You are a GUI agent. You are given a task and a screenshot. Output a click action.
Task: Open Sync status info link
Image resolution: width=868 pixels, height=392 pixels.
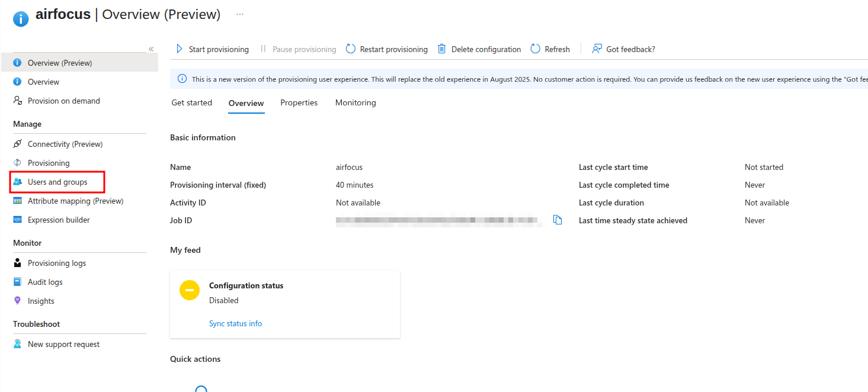point(235,324)
